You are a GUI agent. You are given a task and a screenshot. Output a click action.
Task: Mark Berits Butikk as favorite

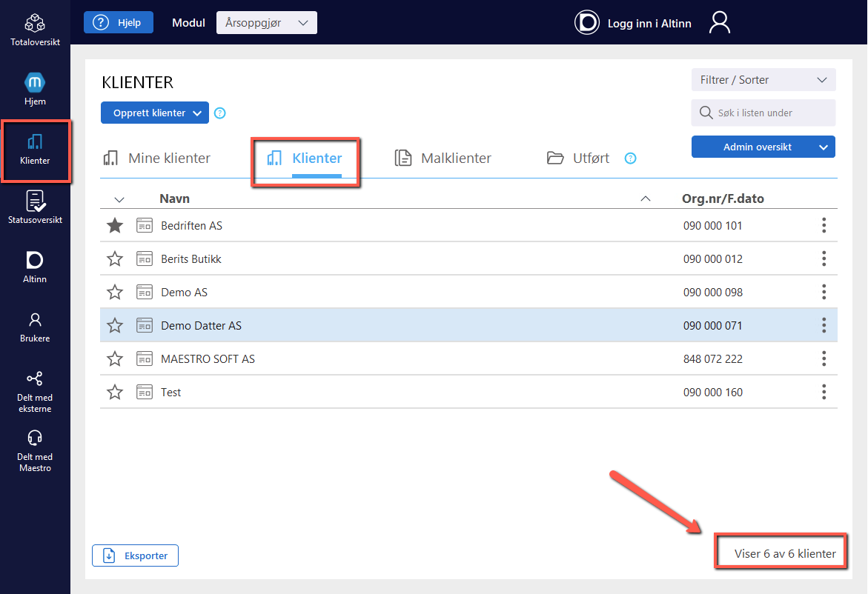point(115,258)
